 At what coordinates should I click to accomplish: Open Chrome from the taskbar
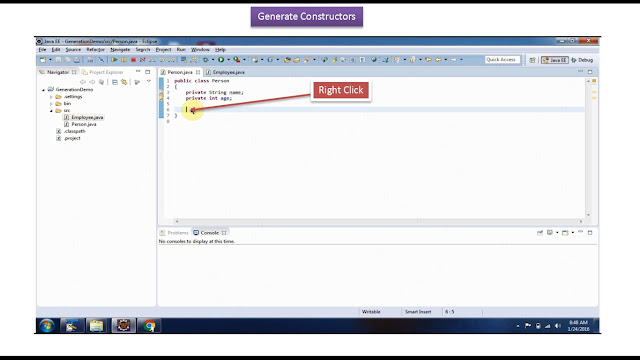[149, 326]
